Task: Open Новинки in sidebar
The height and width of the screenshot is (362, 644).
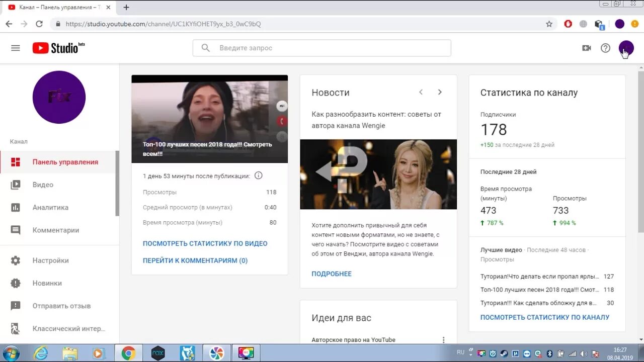Action: point(58,283)
